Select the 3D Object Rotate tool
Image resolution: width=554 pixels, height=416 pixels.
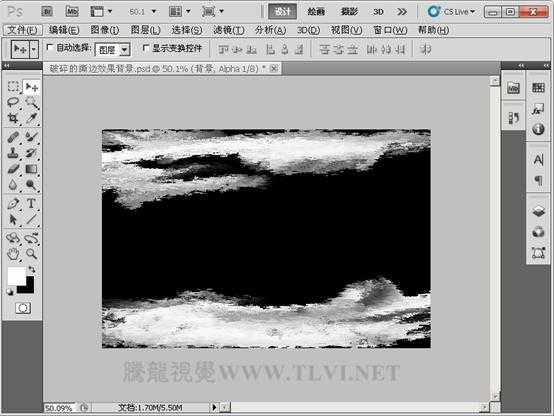(13, 238)
